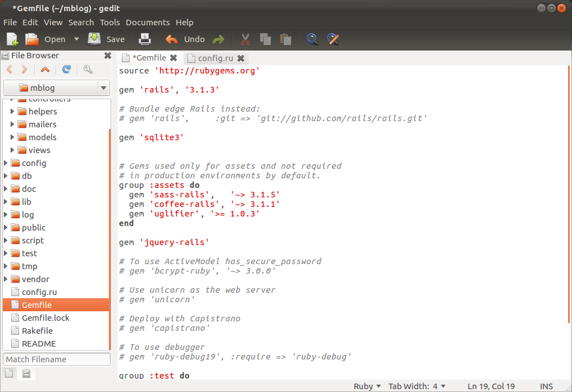Click the Paste clipboard icon
The height and width of the screenshot is (392, 572).
pyautogui.click(x=286, y=39)
